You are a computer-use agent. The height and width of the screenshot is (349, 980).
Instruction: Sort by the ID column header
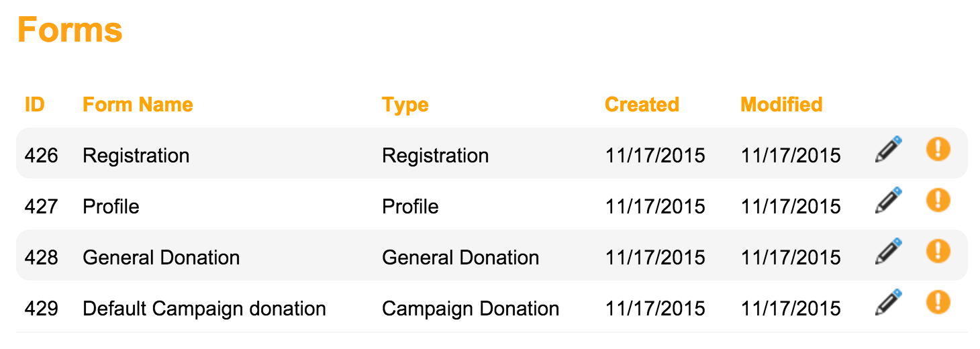[35, 105]
